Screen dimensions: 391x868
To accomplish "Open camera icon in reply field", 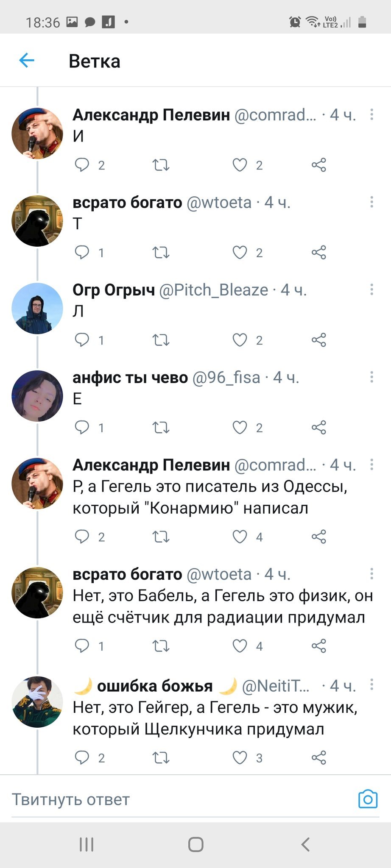I will click(x=368, y=799).
